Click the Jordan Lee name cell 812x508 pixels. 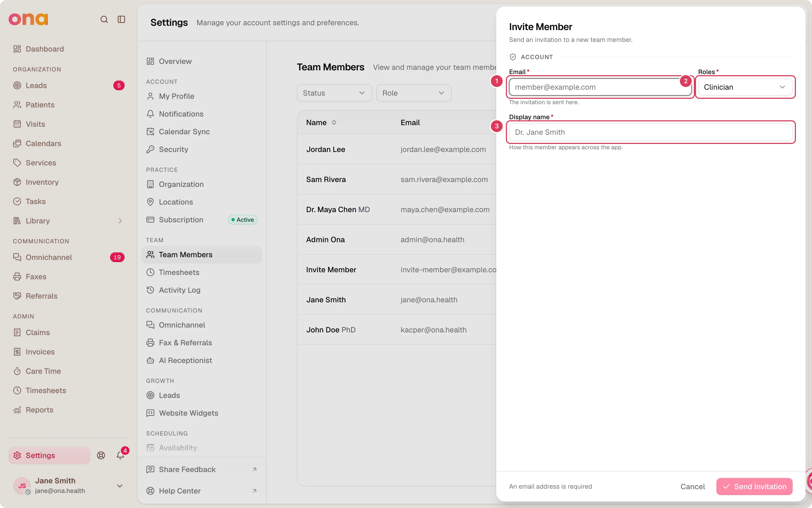coord(325,150)
